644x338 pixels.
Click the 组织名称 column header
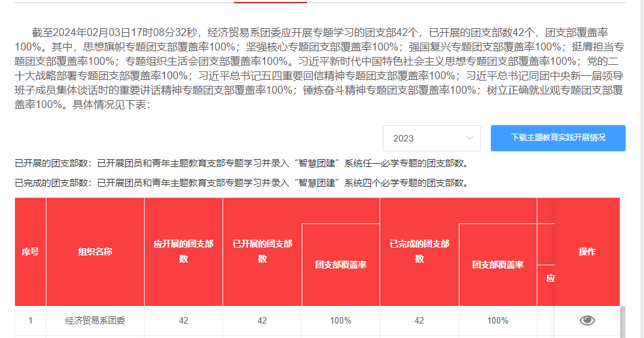click(x=96, y=252)
